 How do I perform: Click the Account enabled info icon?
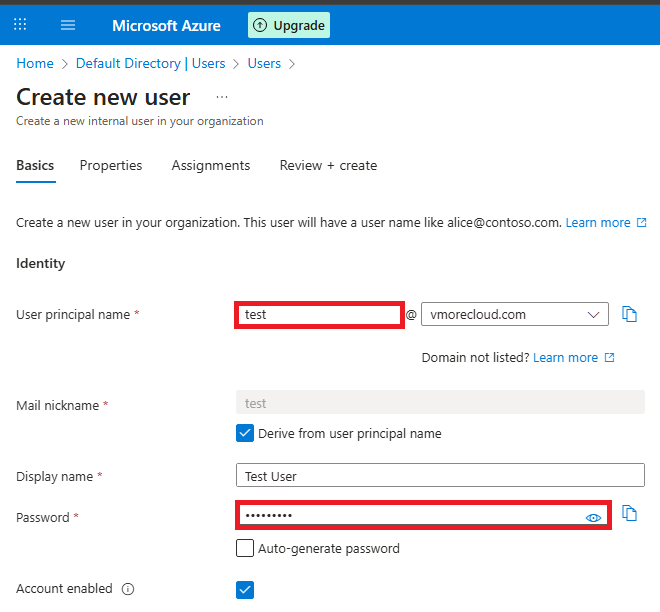[128, 589]
